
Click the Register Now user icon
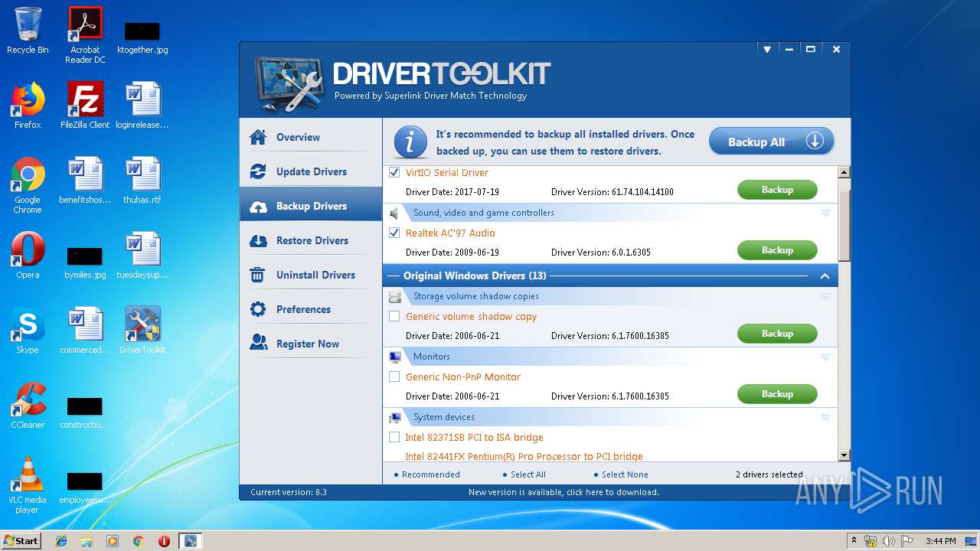pos(258,344)
